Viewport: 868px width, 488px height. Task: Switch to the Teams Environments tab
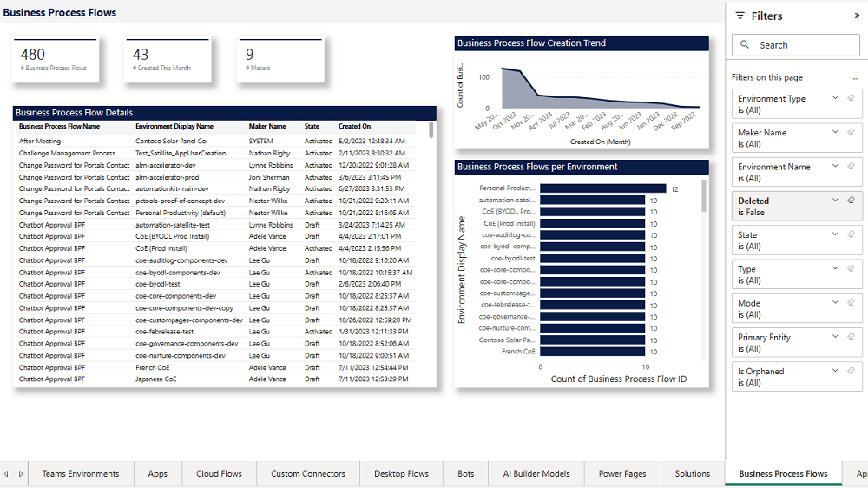point(81,473)
